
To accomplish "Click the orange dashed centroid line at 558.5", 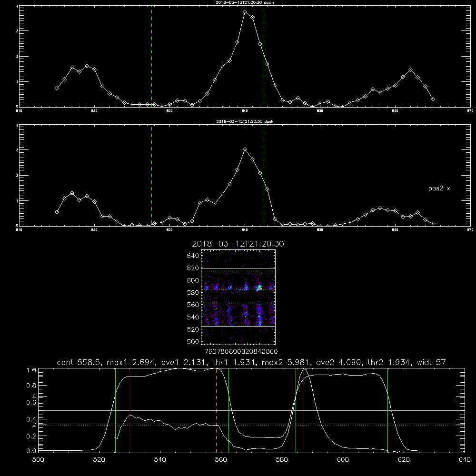I will (216, 410).
